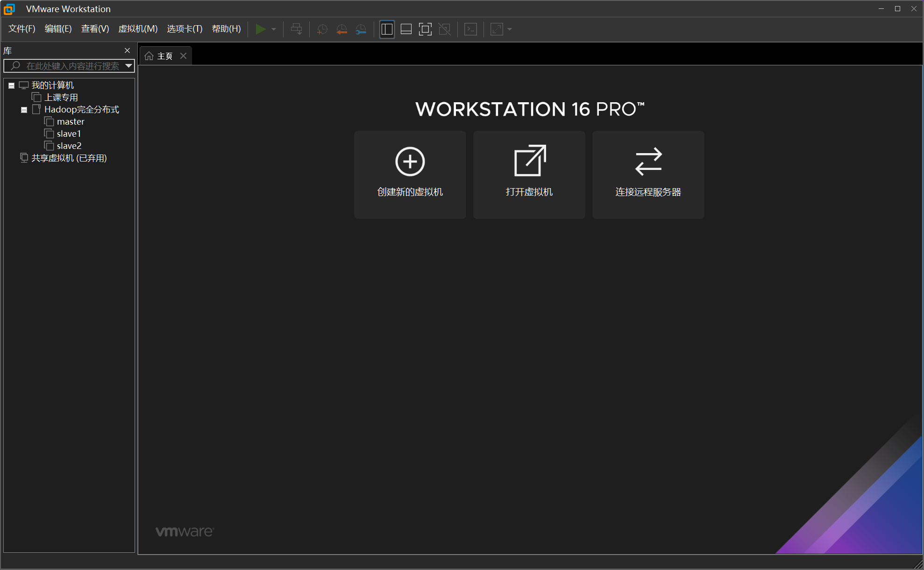Open the library search filter dropdown
Screen dimensions: 924x570
tap(128, 66)
